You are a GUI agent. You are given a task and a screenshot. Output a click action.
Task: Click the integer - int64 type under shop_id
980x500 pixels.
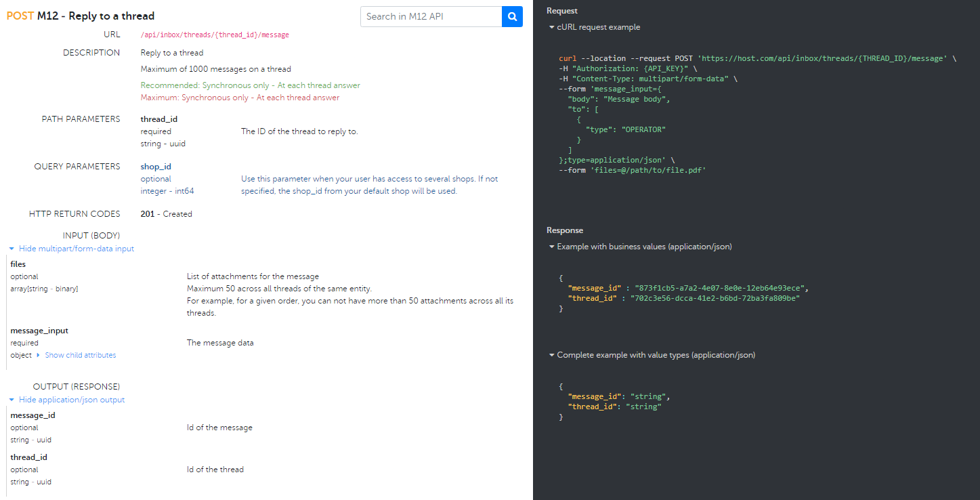pos(167,191)
